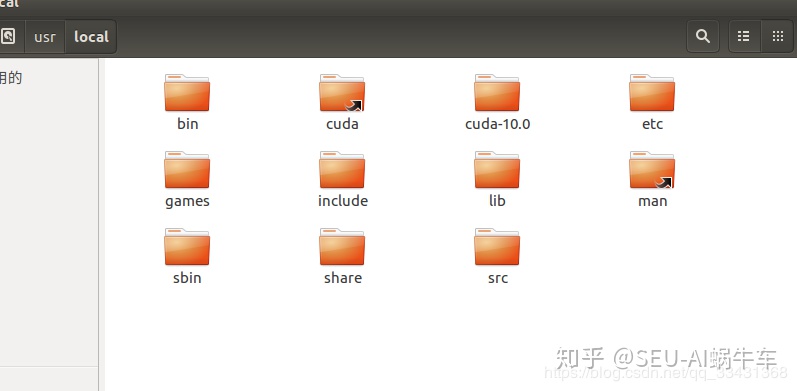Screen dimensions: 797x391
Task: Select the src folder icon
Action: pos(497,247)
